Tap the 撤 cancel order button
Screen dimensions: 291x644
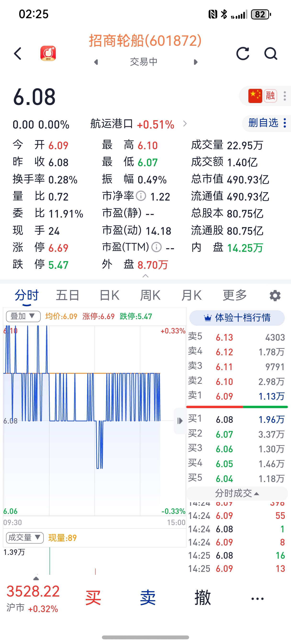pyautogui.click(x=203, y=598)
